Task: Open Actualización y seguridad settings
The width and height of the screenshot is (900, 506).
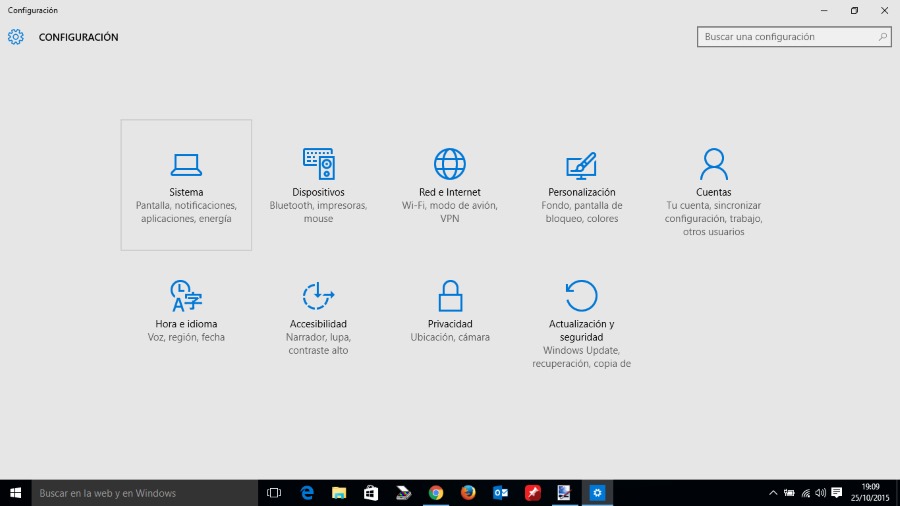Action: [581, 317]
